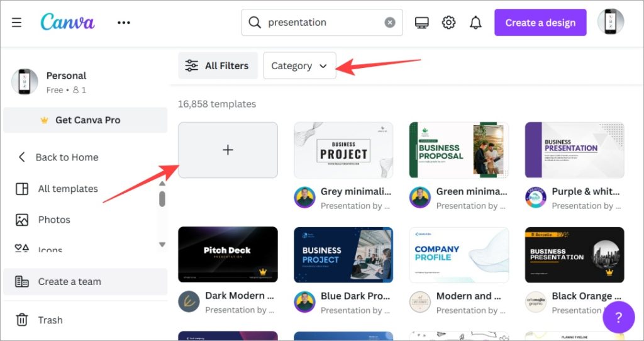Click 'Black Orange ...' template title

(x=587, y=296)
